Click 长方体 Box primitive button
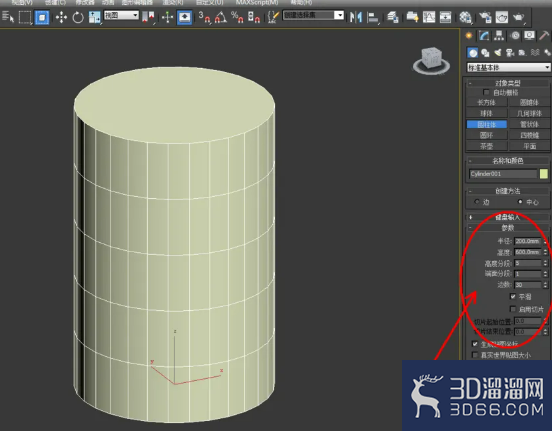The height and width of the screenshot is (431, 552). click(x=487, y=102)
